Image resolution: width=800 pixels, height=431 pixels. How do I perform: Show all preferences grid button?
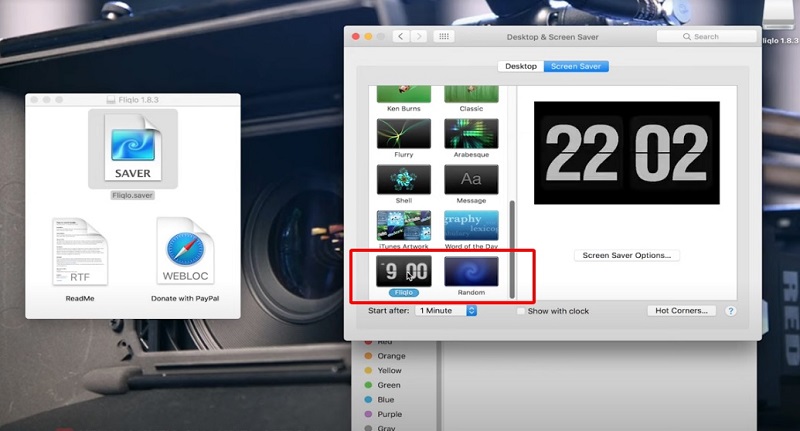(x=444, y=37)
